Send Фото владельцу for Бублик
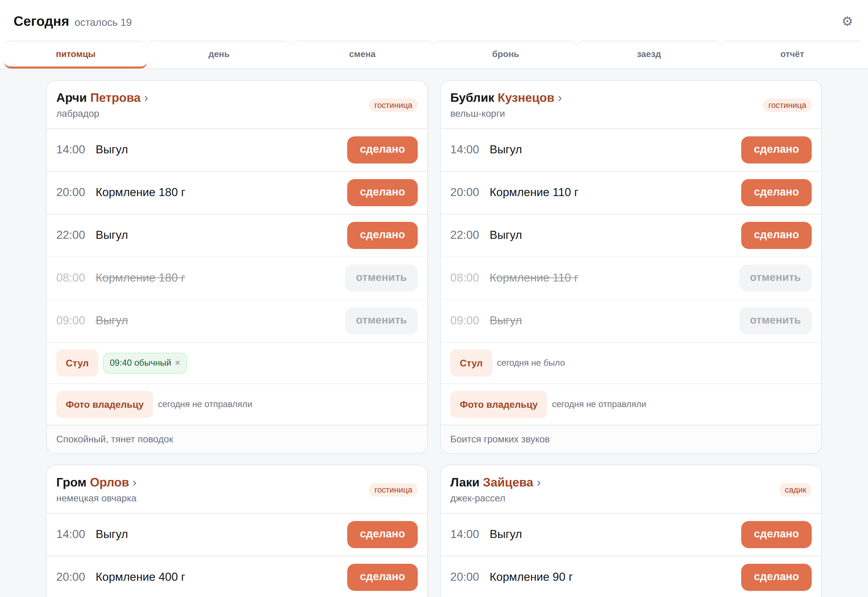This screenshot has width=868, height=597. click(x=498, y=404)
